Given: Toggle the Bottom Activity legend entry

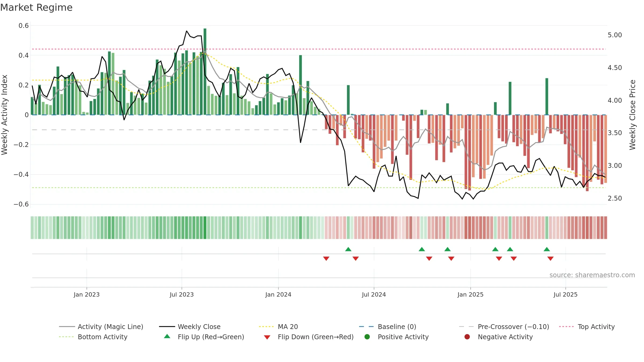Looking at the screenshot, I should (x=93, y=337).
